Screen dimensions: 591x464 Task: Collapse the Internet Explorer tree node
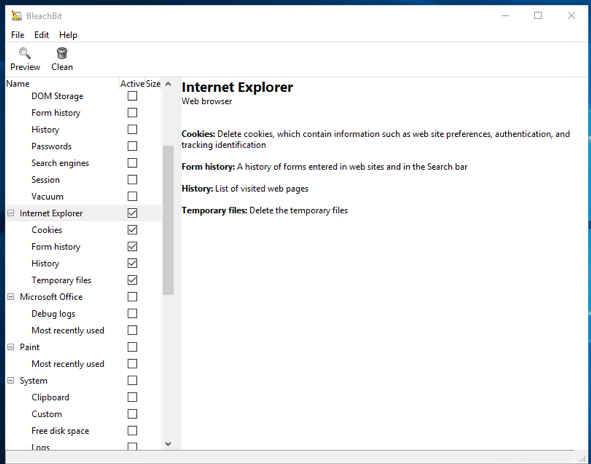[11, 213]
